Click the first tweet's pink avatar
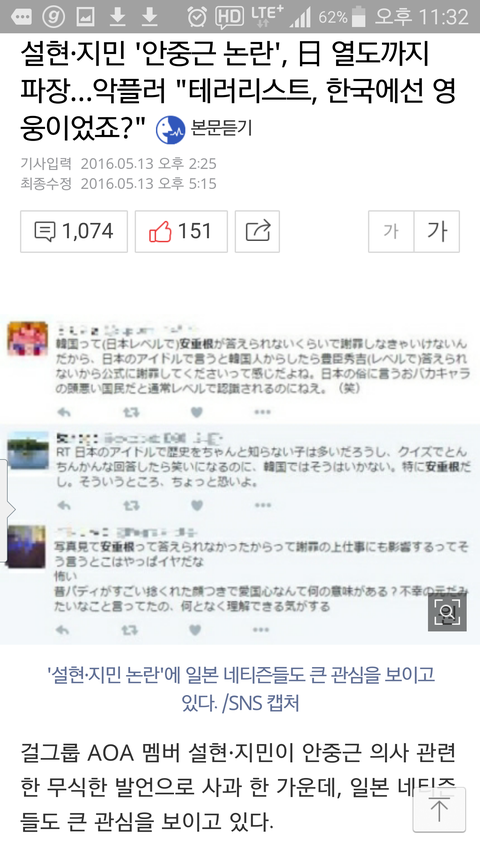Image resolution: width=480 pixels, height=853 pixels. pyautogui.click(x=27, y=338)
